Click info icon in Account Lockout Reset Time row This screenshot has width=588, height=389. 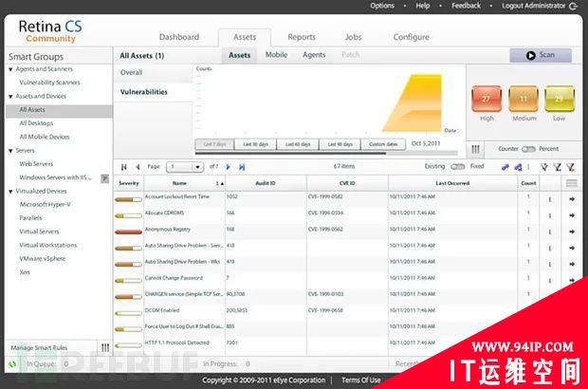pos(550,199)
